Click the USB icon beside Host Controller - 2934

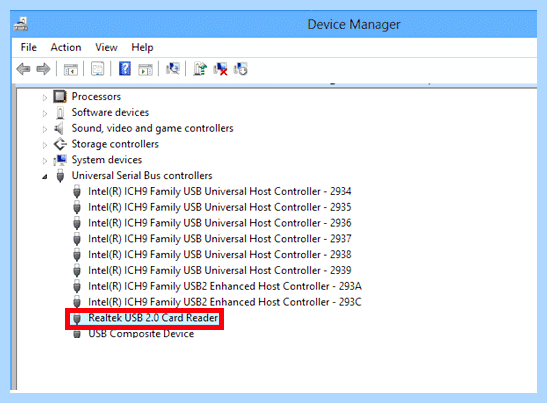[x=77, y=191]
